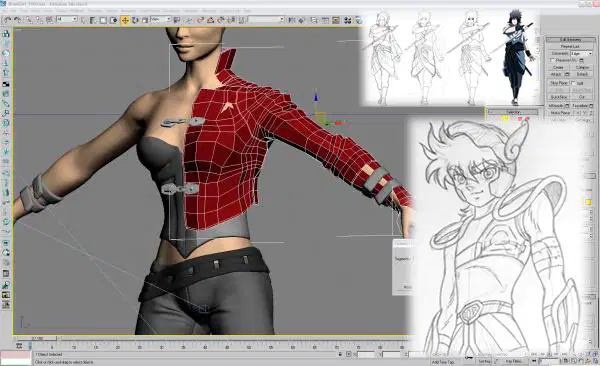
Task: Click the Cut button
Action: point(582,97)
